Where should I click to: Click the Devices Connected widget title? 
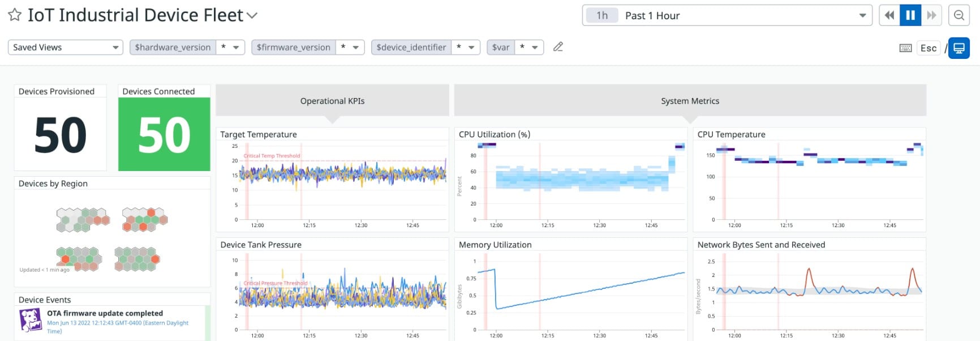(158, 91)
